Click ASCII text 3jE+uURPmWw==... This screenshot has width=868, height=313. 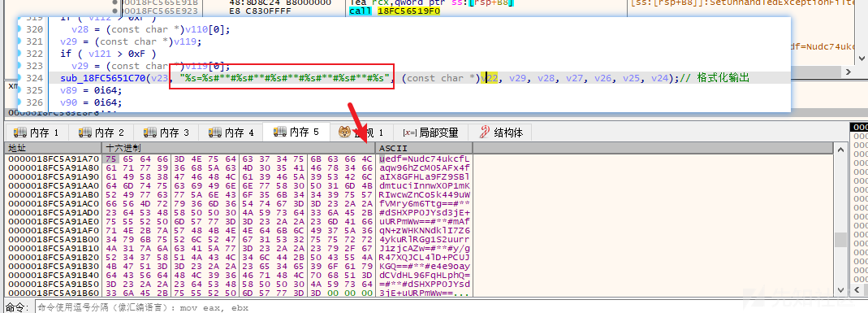pyautogui.click(x=417, y=293)
